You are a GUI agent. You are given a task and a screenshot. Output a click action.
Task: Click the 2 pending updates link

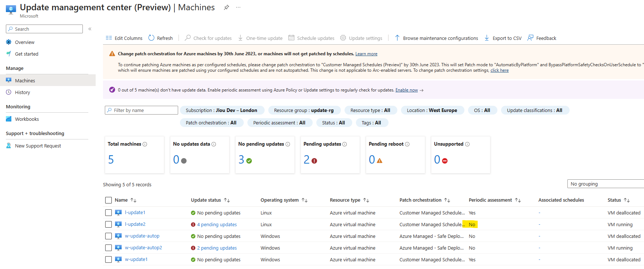point(217,248)
